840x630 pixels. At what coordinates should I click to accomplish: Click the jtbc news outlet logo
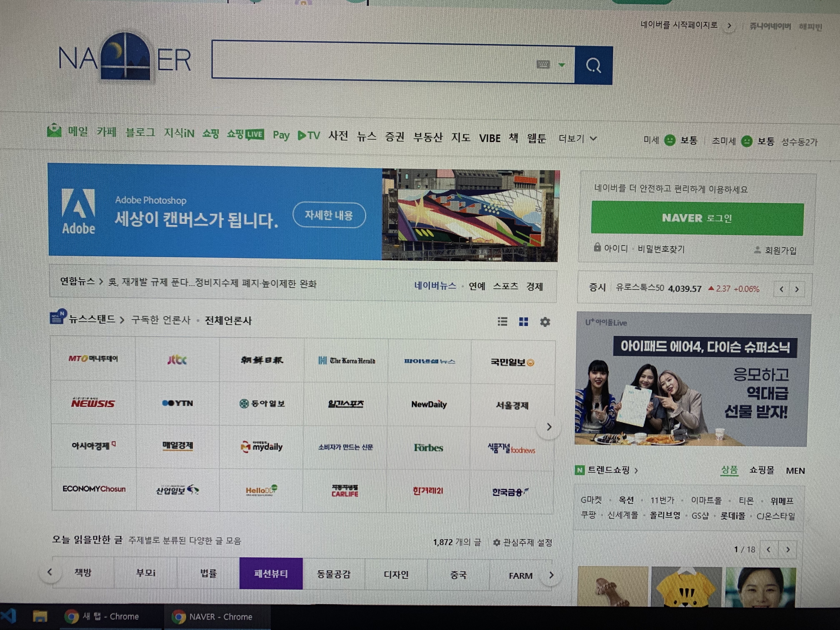coord(177,360)
